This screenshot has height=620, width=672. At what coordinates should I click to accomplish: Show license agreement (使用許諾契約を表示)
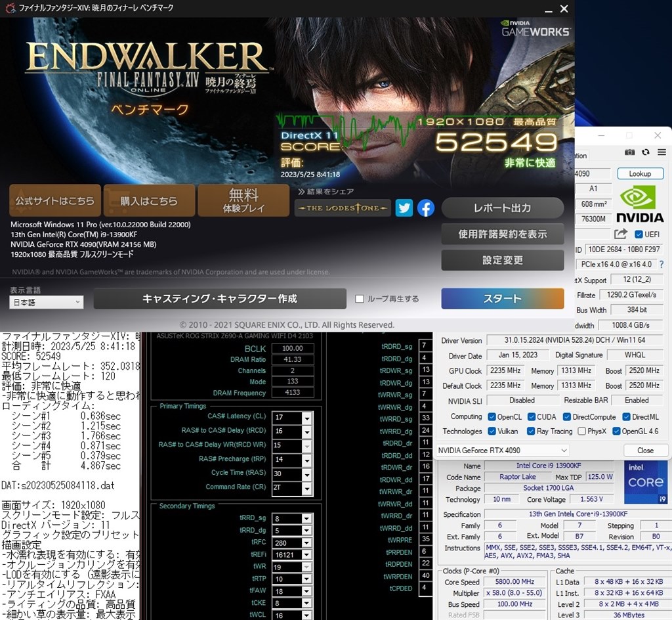point(503,234)
